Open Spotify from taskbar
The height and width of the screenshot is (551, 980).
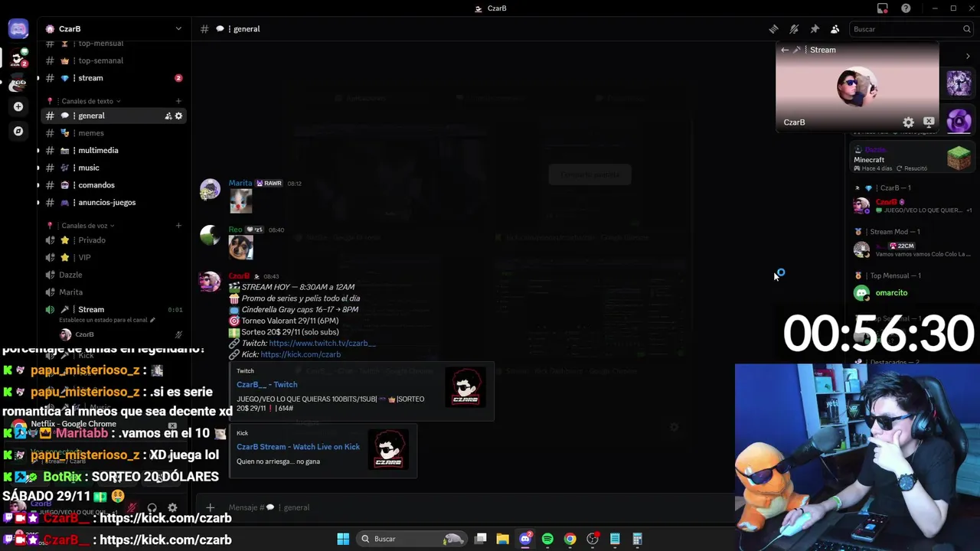[547, 539]
